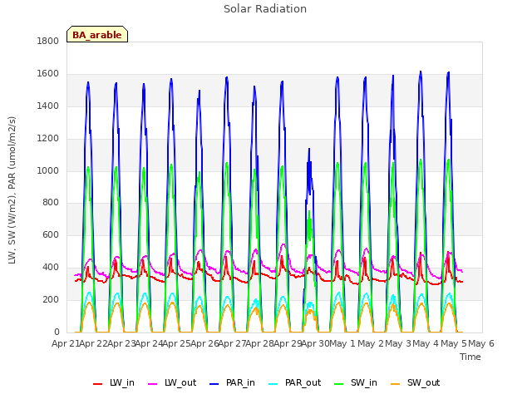The image size is (532, 399).
Task: Click the green SW_in legend swatch
Action: pos(339,384)
